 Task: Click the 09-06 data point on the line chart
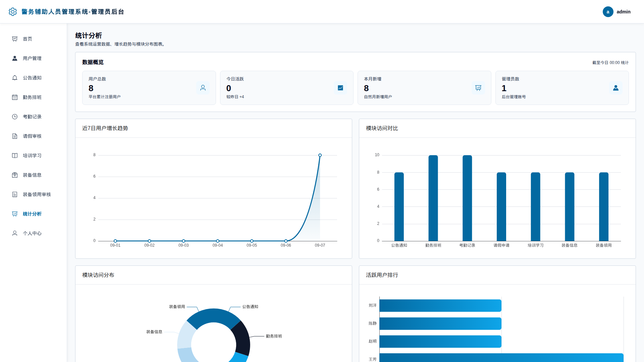pos(286,241)
